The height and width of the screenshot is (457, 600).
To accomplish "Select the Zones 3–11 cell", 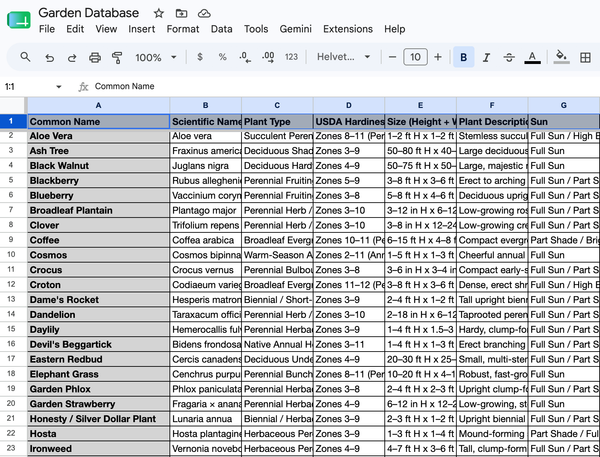I will click(x=349, y=344).
